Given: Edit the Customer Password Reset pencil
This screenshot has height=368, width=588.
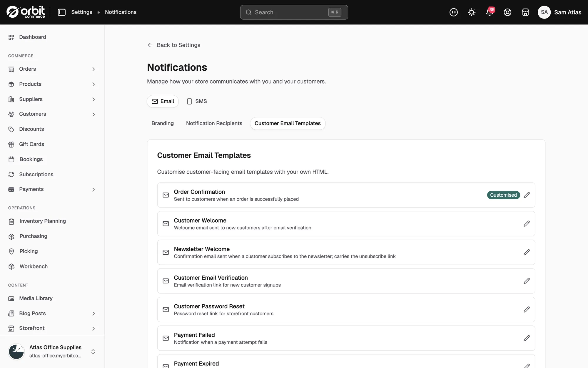Looking at the screenshot, I should (x=527, y=309).
